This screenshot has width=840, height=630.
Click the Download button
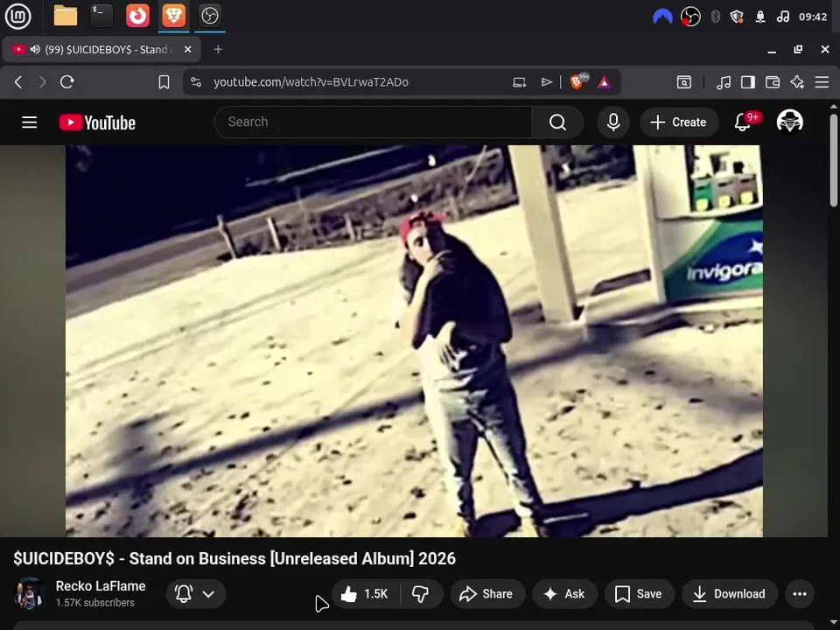[x=730, y=593]
